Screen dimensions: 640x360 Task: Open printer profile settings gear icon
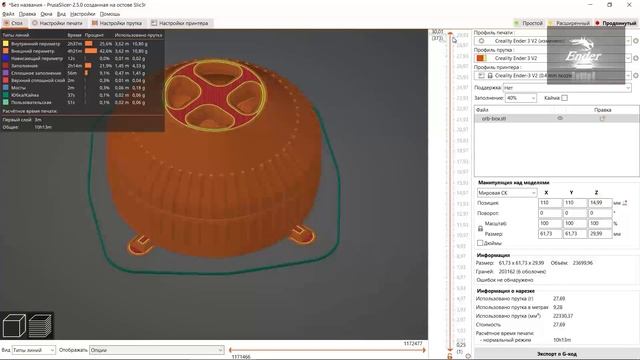click(x=636, y=76)
